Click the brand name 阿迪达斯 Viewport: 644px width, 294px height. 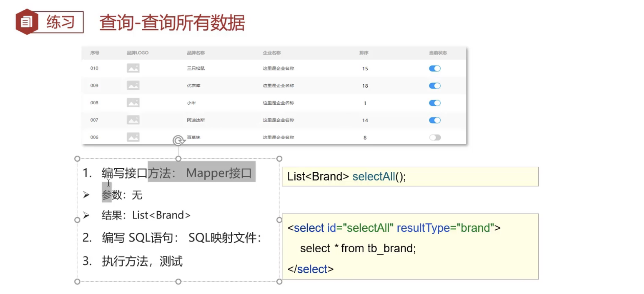pos(196,120)
